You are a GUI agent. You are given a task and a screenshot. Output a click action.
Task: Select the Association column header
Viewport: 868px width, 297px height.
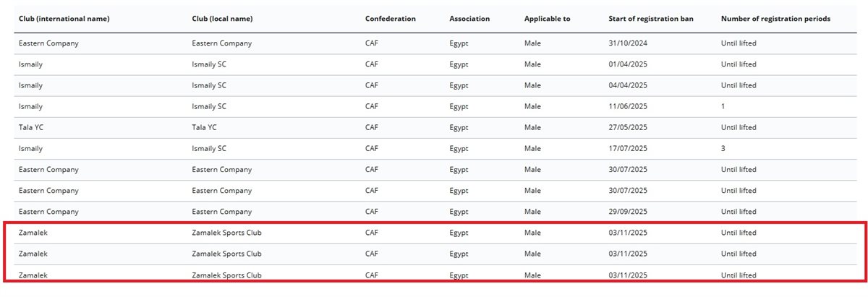tap(469, 19)
